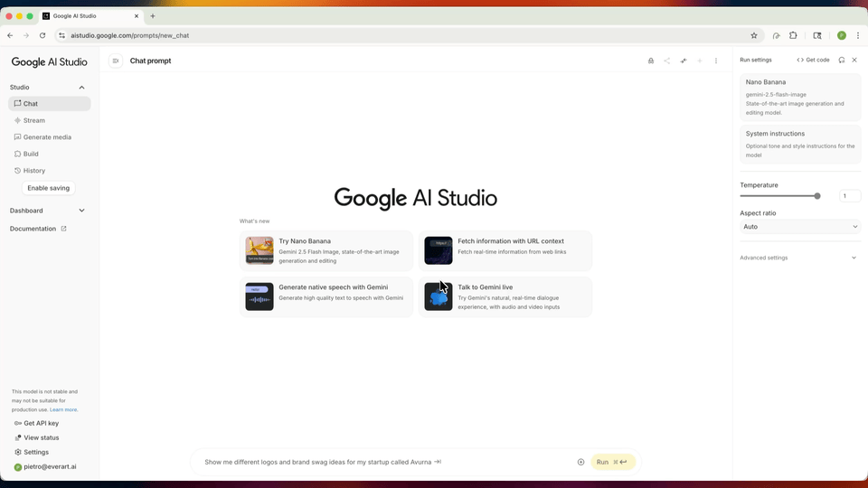868x488 pixels.
Task: Open Settings in the sidebar
Action: [x=32, y=452]
